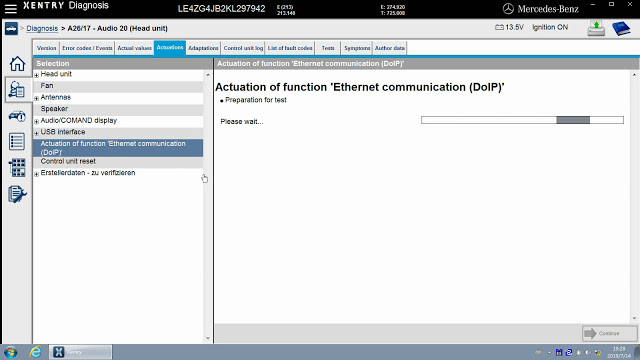Viewport: 640px width, 360px height.
Task: Open the vehicle information sidebar icon
Action: pos(17,116)
